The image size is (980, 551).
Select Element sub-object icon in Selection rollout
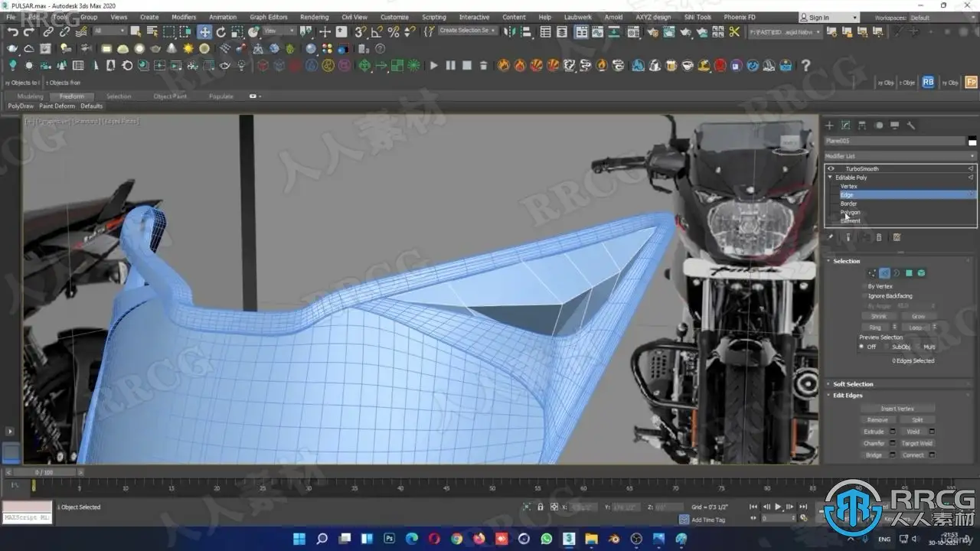tap(921, 273)
